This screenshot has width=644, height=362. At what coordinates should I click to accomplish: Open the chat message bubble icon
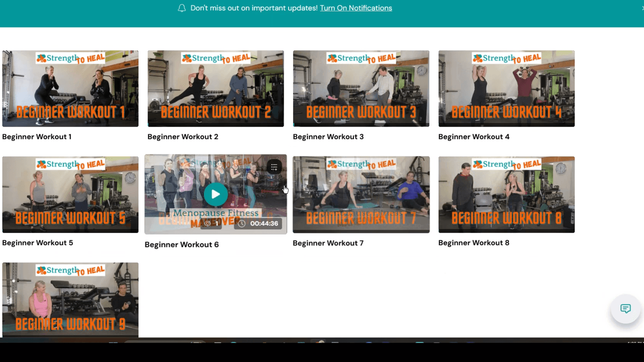coord(626,309)
